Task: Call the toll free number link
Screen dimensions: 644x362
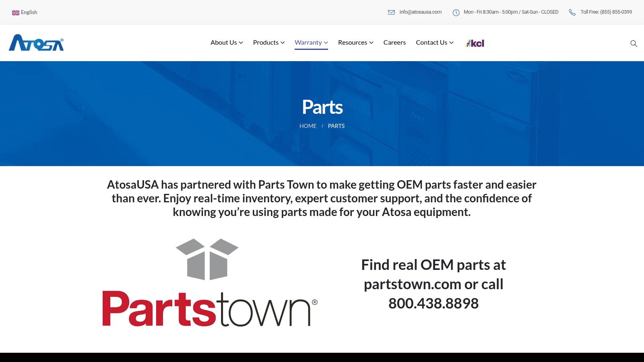Action: 606,12
